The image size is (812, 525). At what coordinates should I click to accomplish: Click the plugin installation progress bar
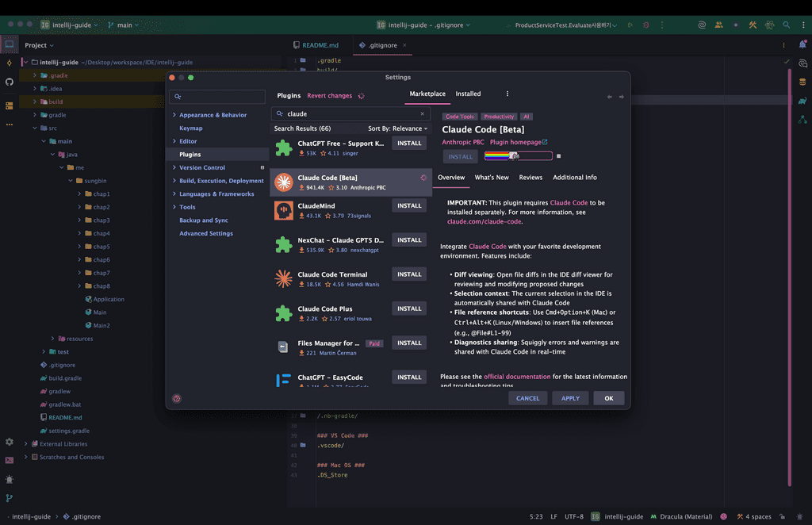click(x=518, y=156)
